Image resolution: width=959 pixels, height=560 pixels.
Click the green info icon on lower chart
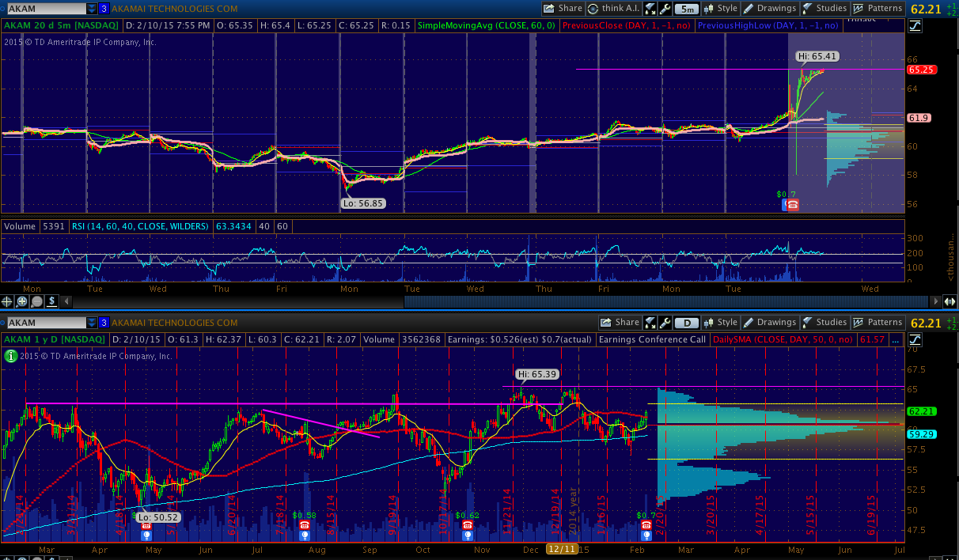pos(10,357)
